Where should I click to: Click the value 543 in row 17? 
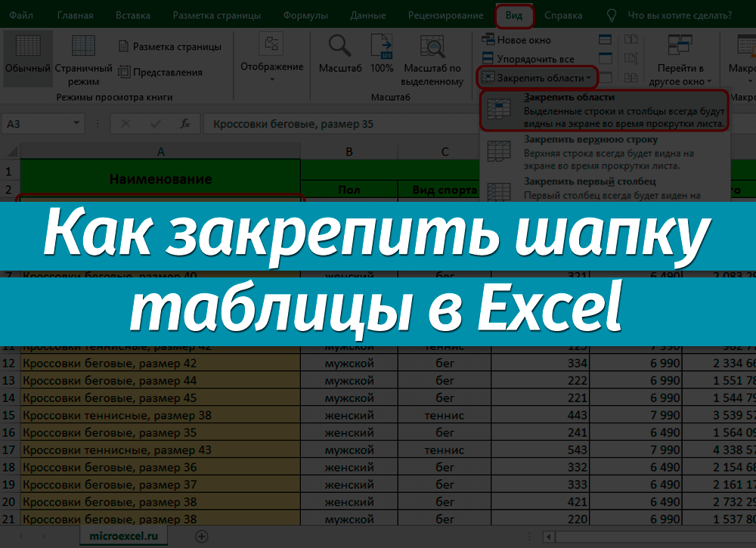click(540, 450)
